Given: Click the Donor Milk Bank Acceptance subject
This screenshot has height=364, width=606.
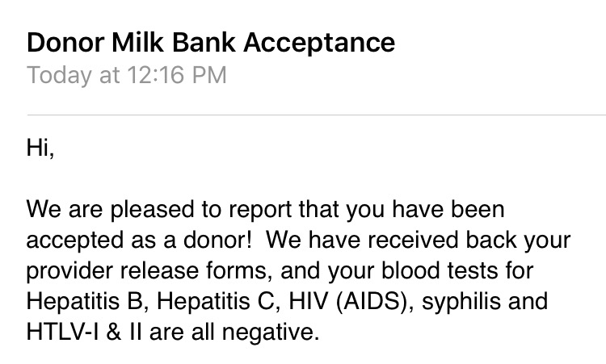Looking at the screenshot, I should (x=211, y=42).
